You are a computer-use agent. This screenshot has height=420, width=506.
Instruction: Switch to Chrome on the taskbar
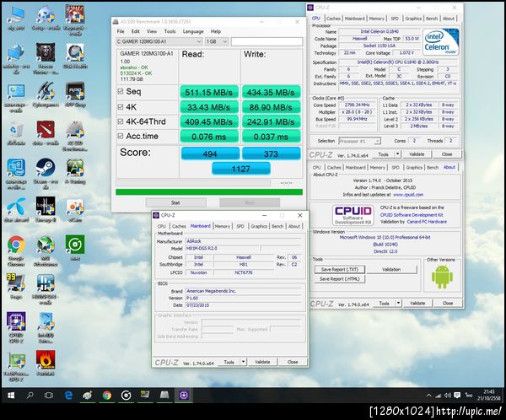pyautogui.click(x=107, y=396)
